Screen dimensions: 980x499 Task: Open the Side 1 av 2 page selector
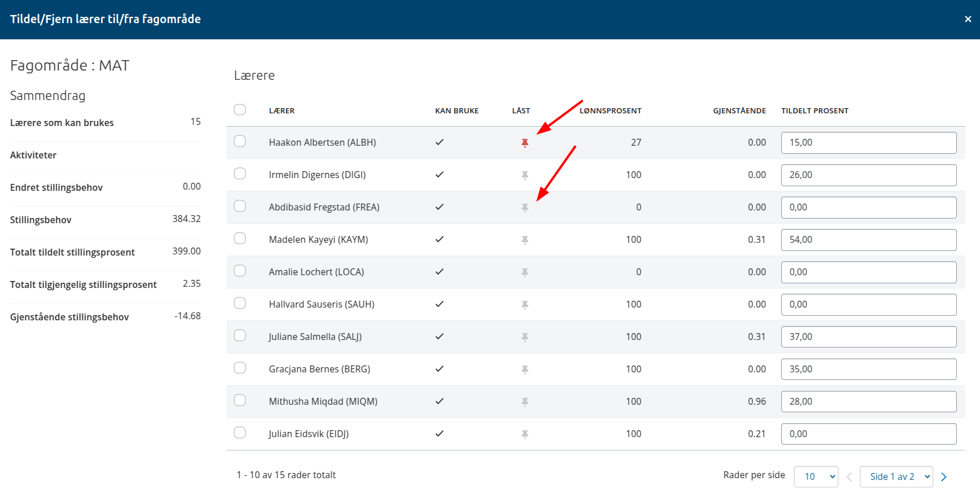pyautogui.click(x=896, y=476)
